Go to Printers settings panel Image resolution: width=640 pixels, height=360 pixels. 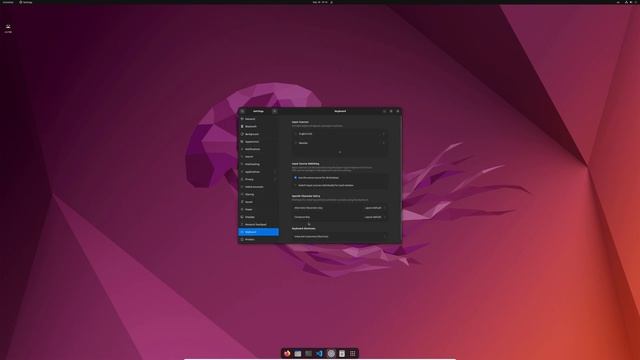click(259, 240)
